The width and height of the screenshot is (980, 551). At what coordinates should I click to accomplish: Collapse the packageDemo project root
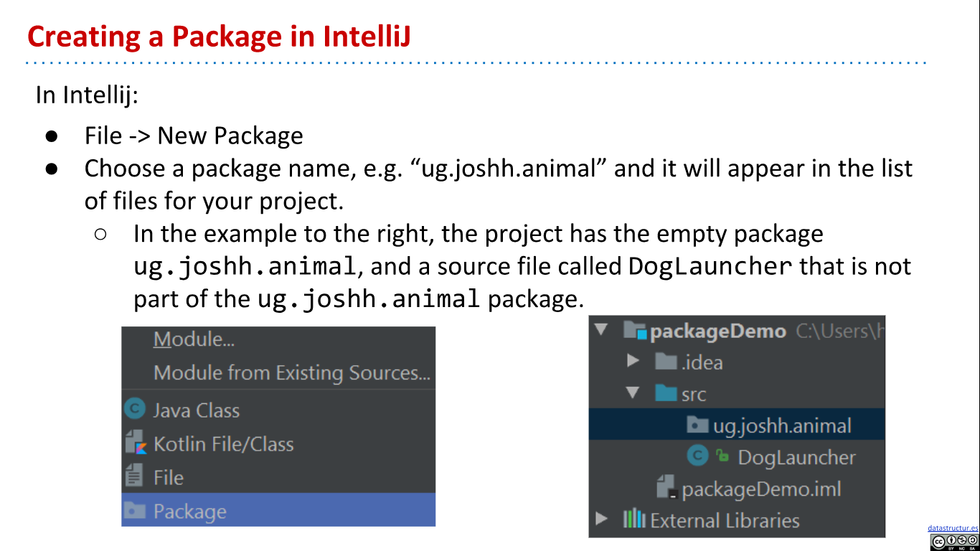pyautogui.click(x=601, y=331)
